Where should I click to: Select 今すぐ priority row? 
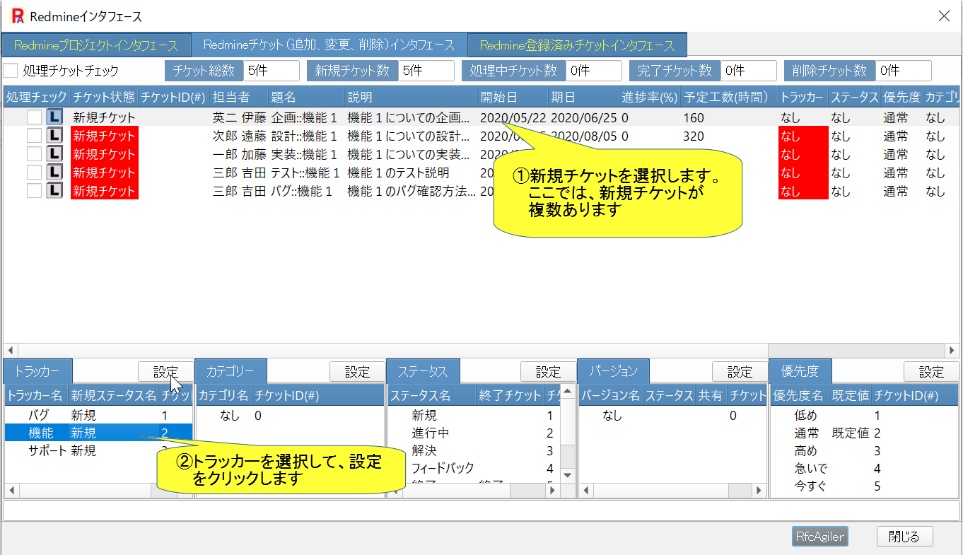(x=864, y=486)
